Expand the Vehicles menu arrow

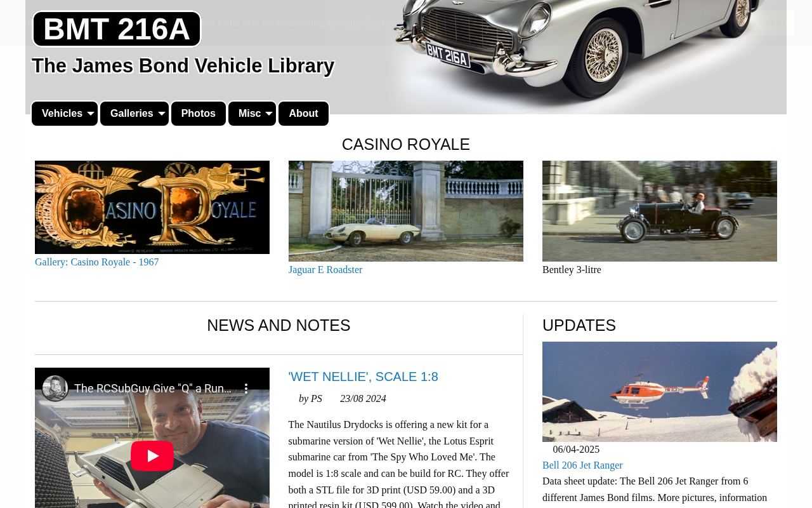click(x=91, y=114)
